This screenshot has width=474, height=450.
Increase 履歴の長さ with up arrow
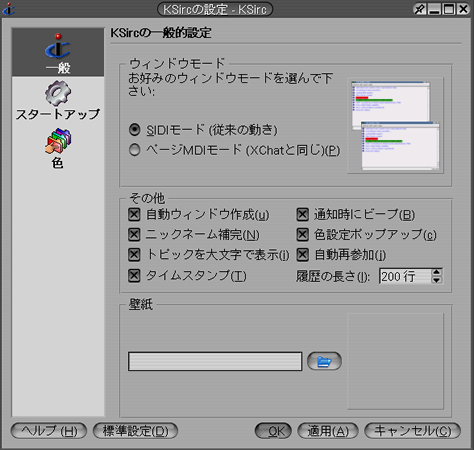click(437, 272)
